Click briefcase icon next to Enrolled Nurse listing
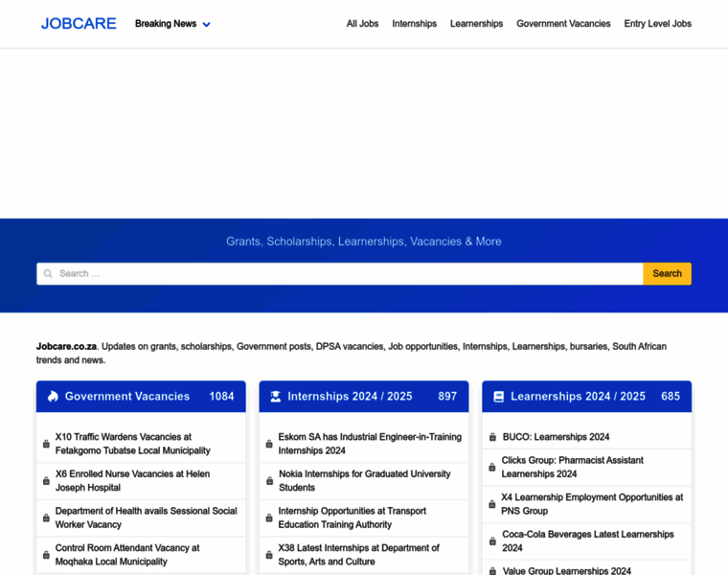 pyautogui.click(x=46, y=481)
